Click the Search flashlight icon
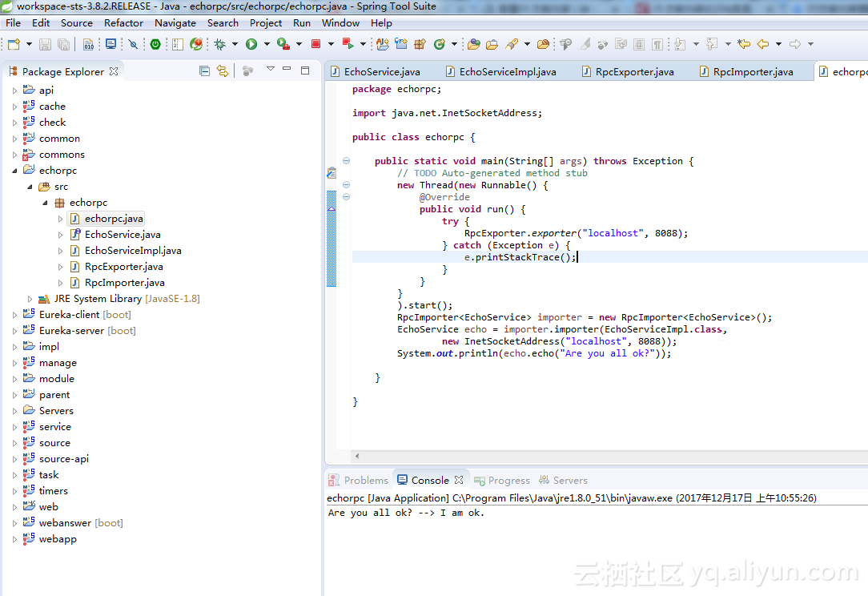Screen dimensions: 868x596 coord(512,44)
